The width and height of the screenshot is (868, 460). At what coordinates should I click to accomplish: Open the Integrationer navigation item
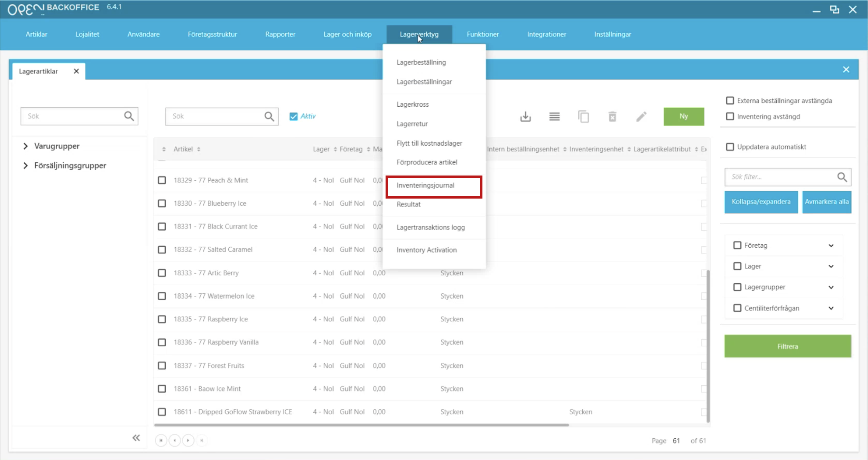tap(546, 34)
